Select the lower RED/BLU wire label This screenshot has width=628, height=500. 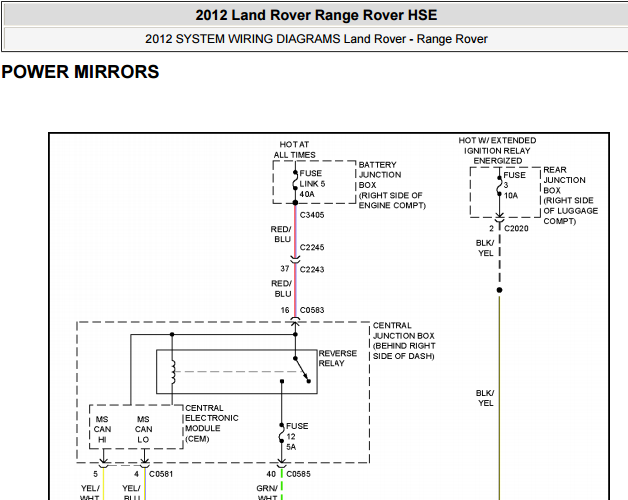(x=281, y=289)
